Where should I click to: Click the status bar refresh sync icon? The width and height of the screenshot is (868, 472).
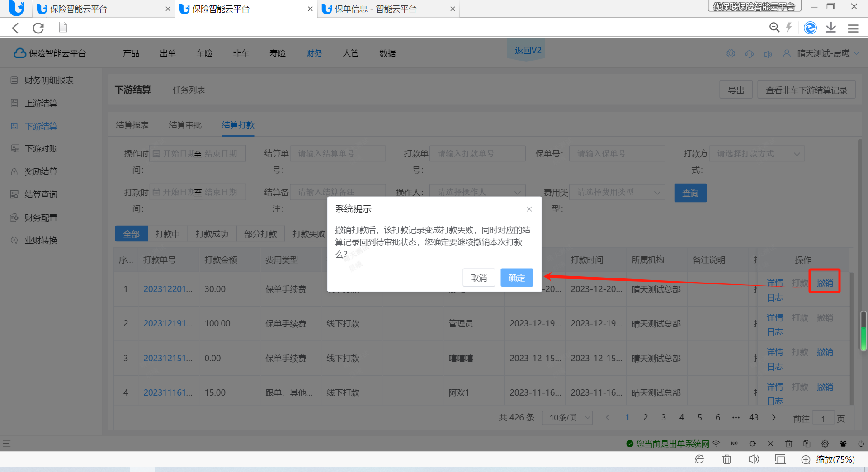tap(752, 444)
